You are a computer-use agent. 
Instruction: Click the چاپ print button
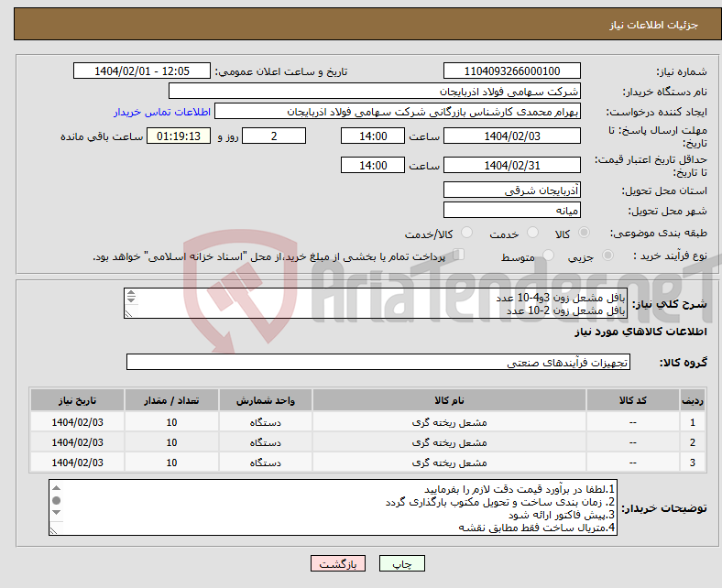point(401,563)
